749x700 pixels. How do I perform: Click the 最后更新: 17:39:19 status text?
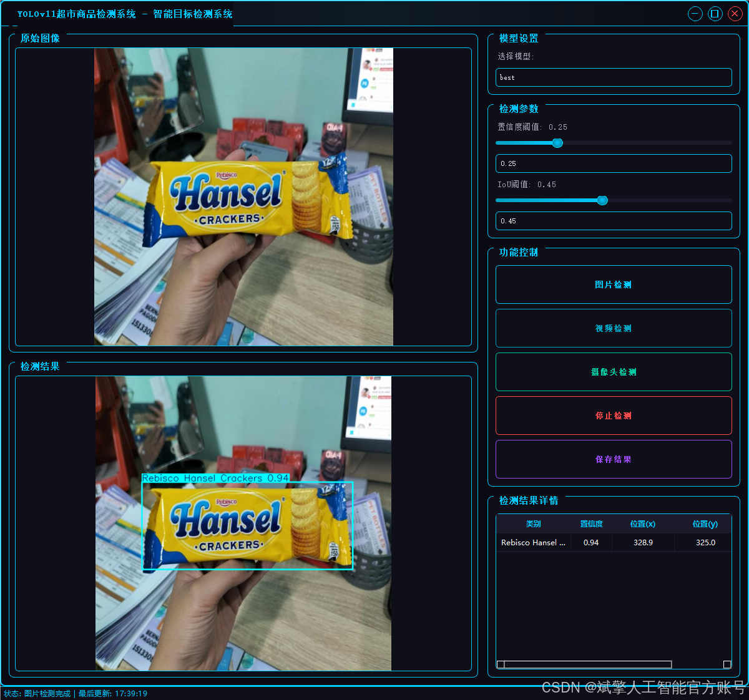pos(113,694)
